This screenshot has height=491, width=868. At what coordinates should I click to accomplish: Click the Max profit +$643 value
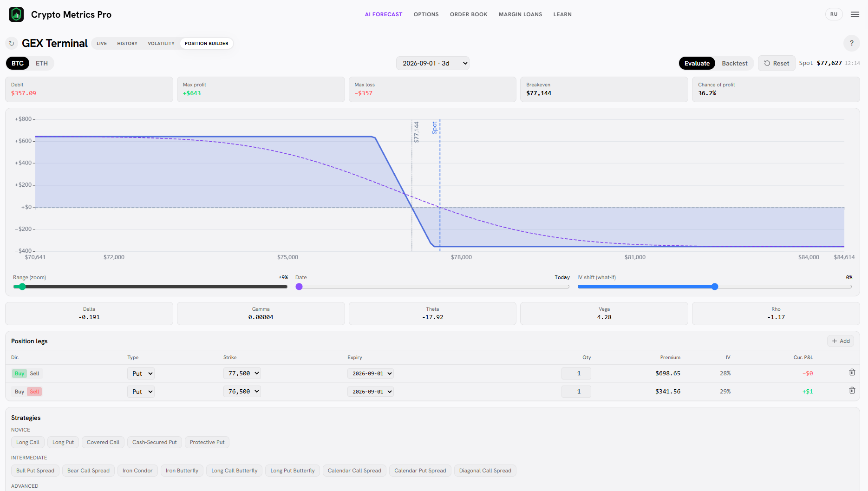pos(192,93)
